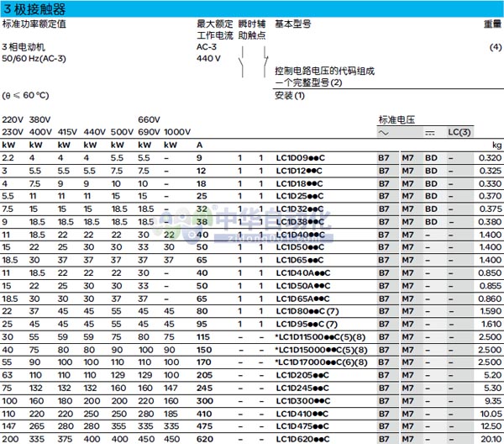The width and height of the screenshot is (504, 444).
Task: Select model LC1D80●●C (7)
Action: [307, 311]
